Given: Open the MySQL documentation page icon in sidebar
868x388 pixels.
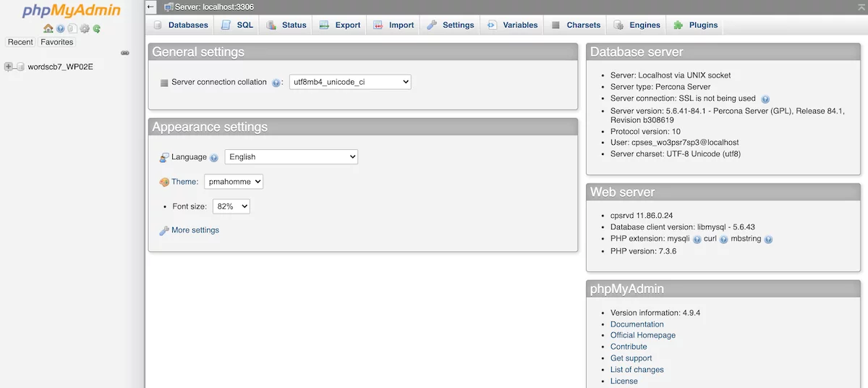Looking at the screenshot, I should 72,29.
